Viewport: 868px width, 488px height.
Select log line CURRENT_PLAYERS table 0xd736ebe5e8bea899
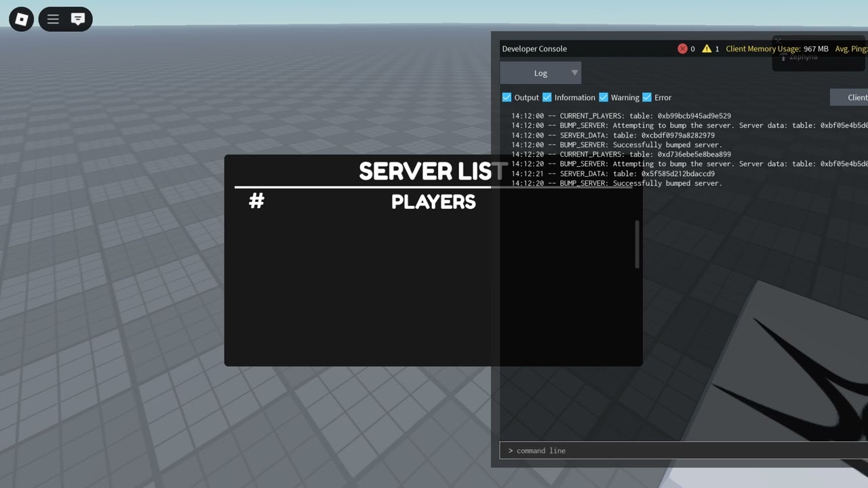pyautogui.click(x=621, y=155)
